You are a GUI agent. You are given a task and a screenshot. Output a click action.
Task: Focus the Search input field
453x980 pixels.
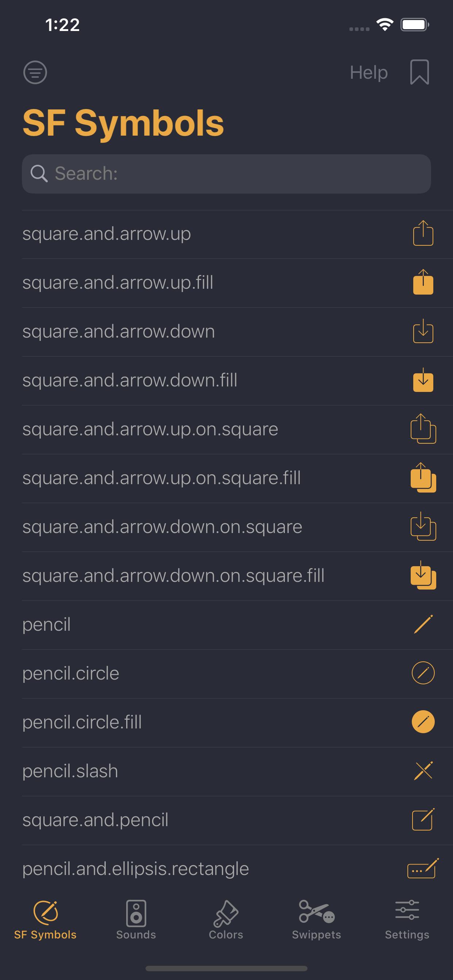click(x=236, y=174)
